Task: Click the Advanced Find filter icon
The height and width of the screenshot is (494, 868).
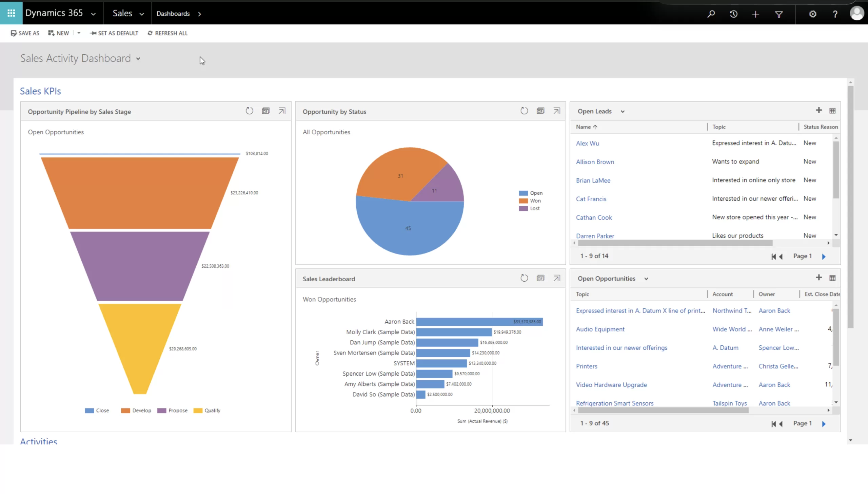Action: (x=779, y=14)
